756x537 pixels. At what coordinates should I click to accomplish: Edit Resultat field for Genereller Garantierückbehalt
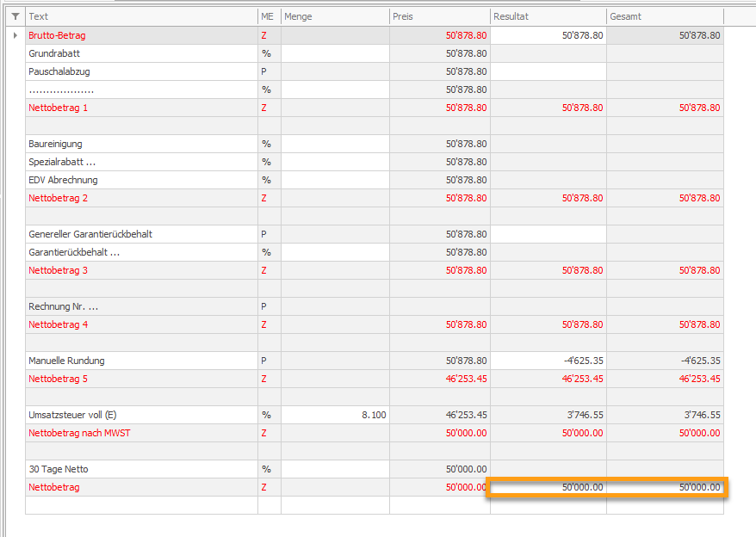pos(548,234)
